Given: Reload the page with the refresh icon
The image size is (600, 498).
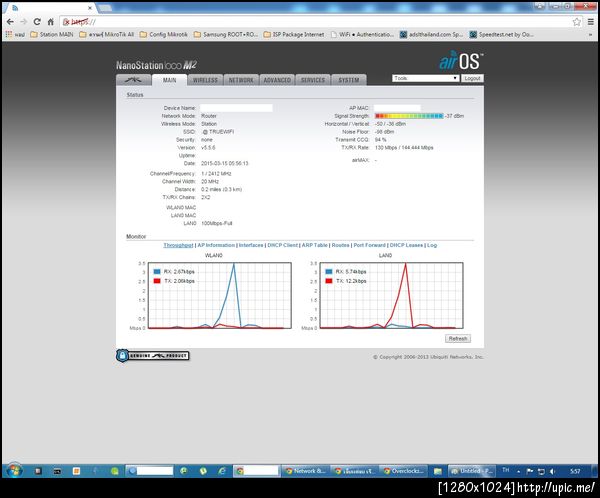Looking at the screenshot, I should [37, 22].
